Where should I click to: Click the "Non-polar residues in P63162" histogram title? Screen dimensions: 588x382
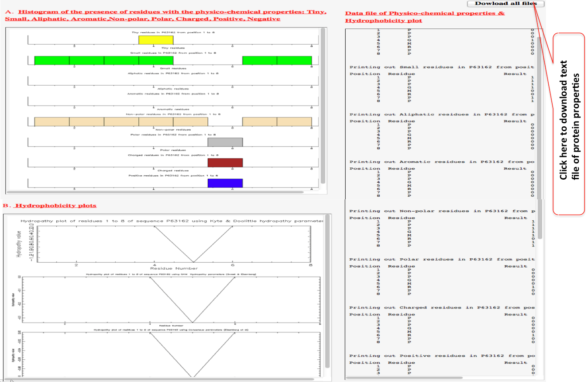173,114
